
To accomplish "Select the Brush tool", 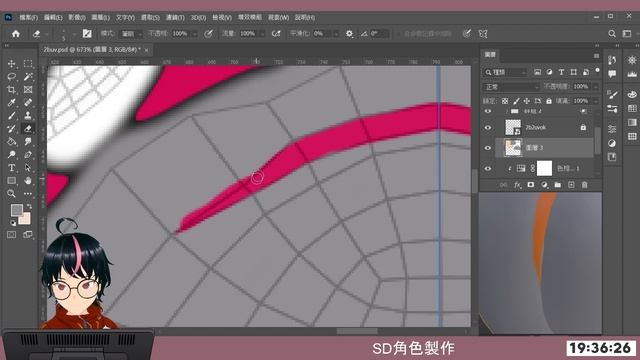I will pos(11,116).
